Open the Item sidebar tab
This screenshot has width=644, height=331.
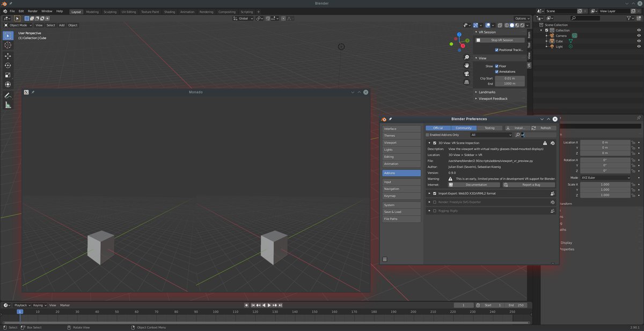coord(529,34)
